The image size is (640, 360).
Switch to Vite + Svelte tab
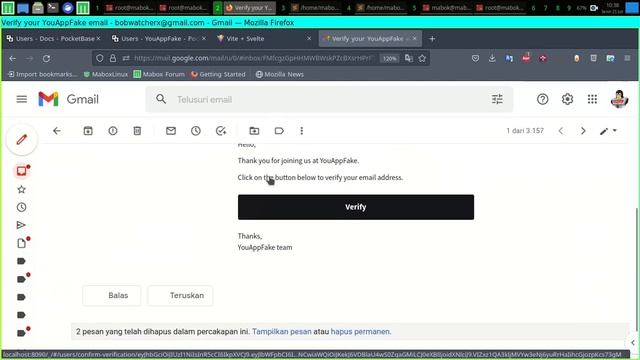click(x=264, y=38)
